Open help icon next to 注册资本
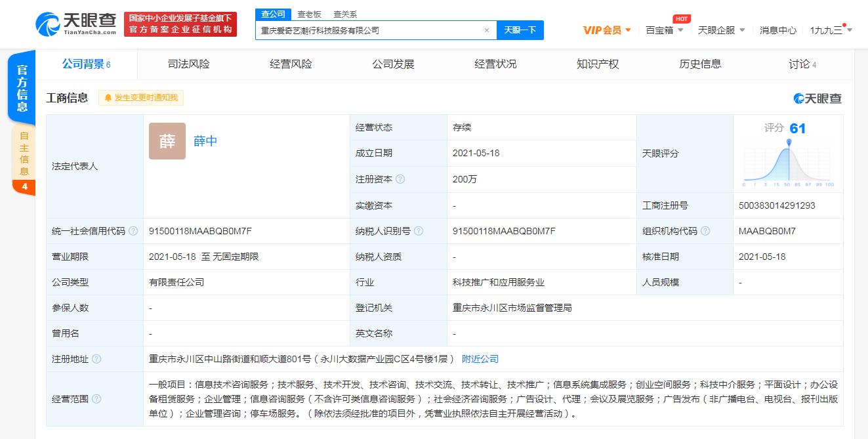Screen dimensions: 868x439 click(x=400, y=179)
